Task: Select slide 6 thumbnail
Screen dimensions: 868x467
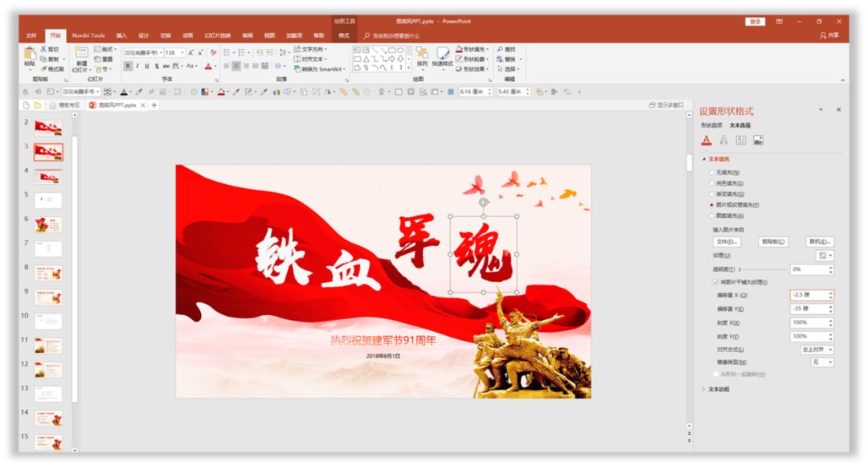Action: coord(49,224)
